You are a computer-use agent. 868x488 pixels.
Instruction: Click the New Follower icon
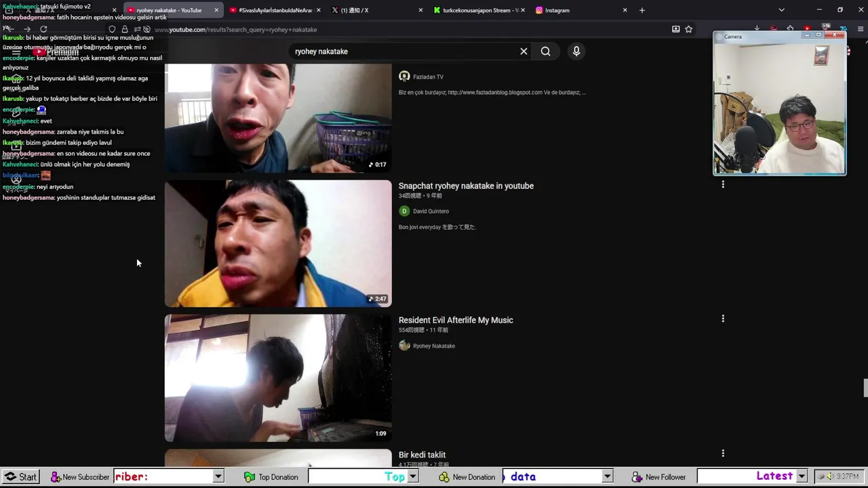pyautogui.click(x=637, y=477)
